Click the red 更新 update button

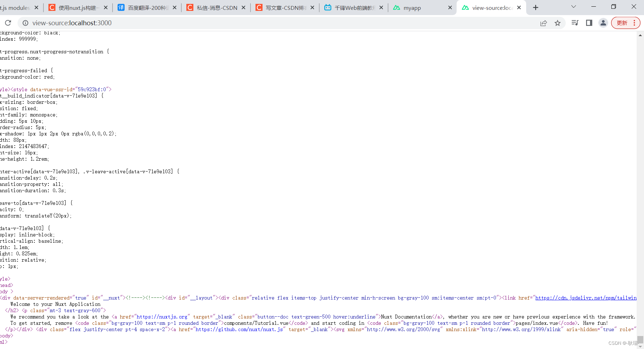tap(622, 23)
